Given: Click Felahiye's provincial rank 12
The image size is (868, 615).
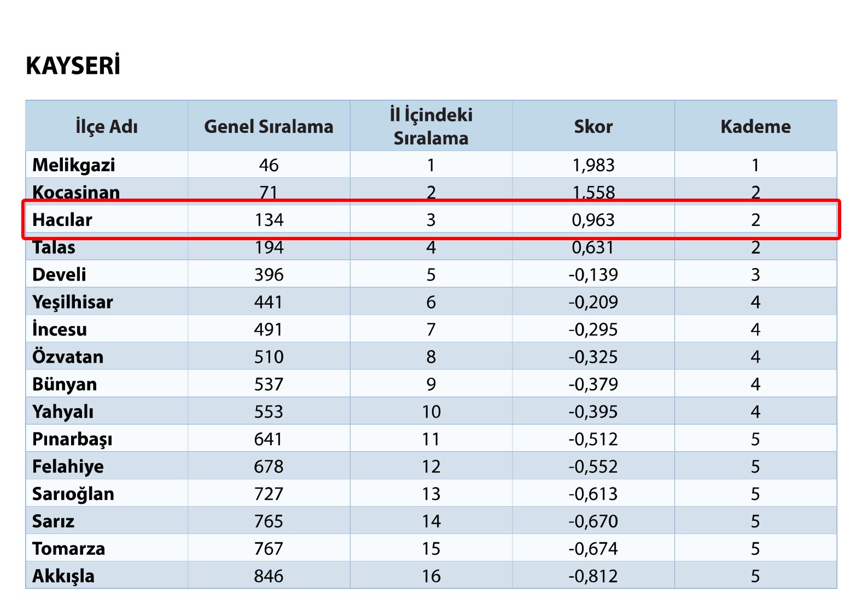Looking at the screenshot, I should coord(431,466).
